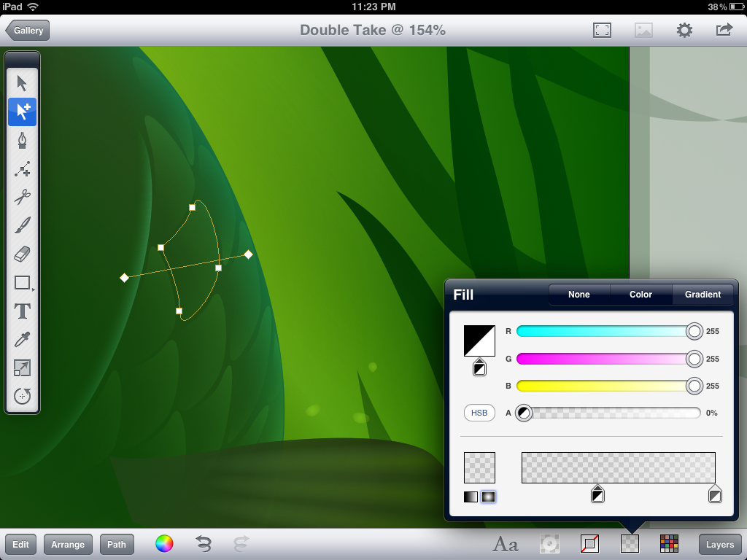This screenshot has width=747, height=560.
Task: Select the Gradient fill tab
Action: pos(703,295)
